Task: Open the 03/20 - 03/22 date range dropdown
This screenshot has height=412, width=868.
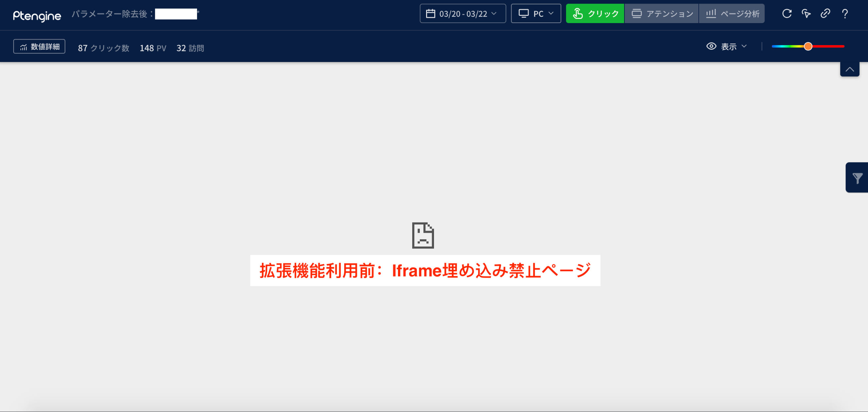Action: click(x=463, y=14)
